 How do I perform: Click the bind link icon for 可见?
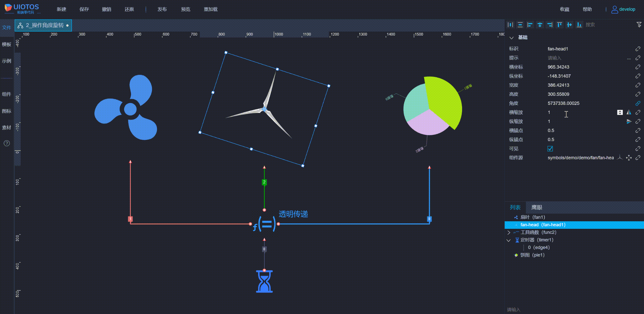[638, 149]
